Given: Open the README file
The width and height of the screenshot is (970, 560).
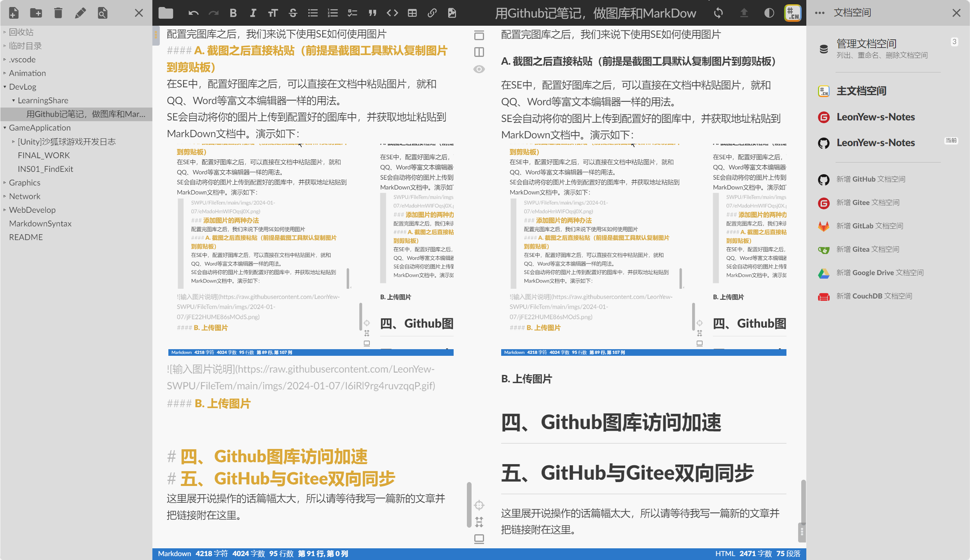Looking at the screenshot, I should tap(26, 237).
